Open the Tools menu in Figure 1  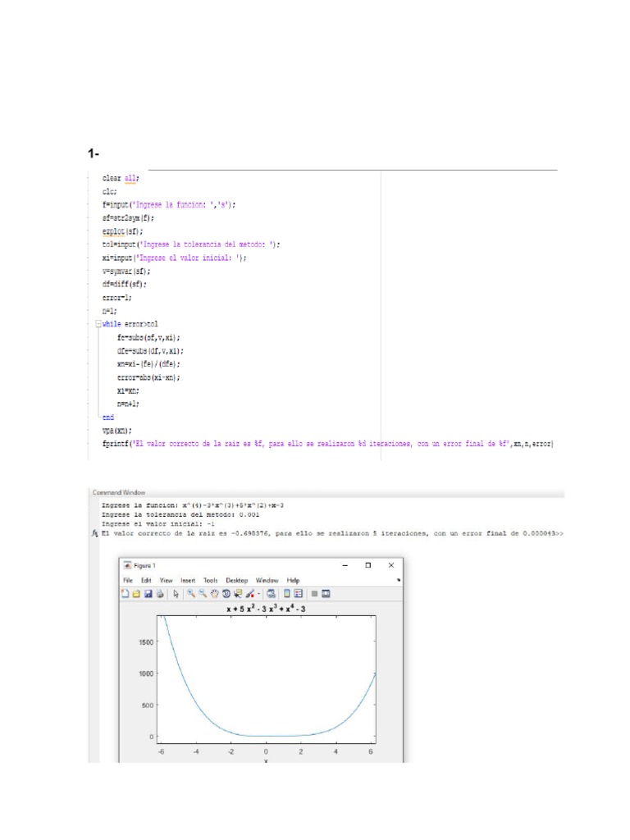tap(211, 580)
